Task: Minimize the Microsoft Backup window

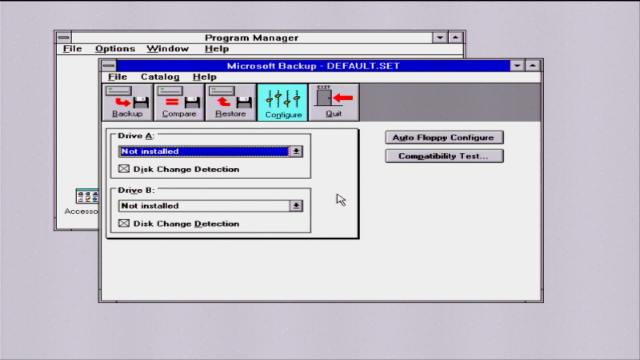Action: pos(517,66)
